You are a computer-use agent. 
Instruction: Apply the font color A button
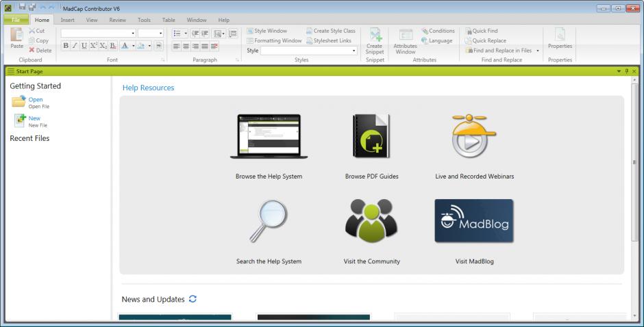click(x=125, y=46)
